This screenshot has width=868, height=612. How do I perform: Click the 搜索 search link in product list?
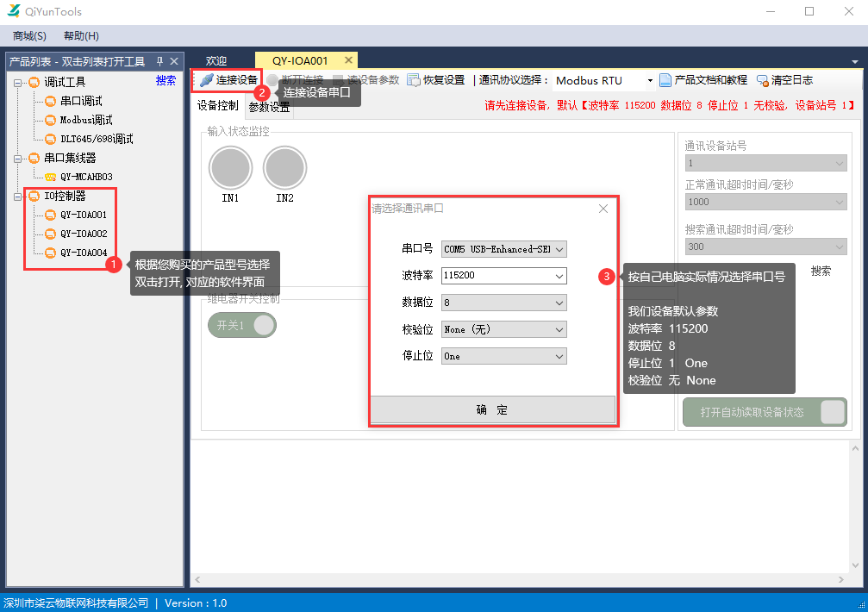coord(165,80)
